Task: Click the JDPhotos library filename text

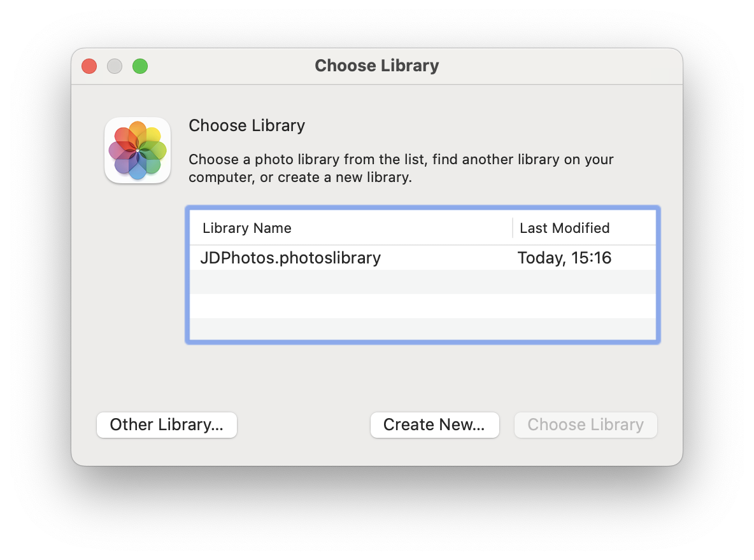Action: [x=290, y=258]
